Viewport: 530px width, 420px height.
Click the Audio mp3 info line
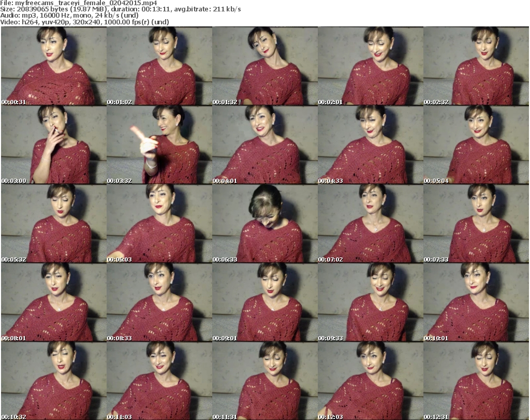(69, 16)
